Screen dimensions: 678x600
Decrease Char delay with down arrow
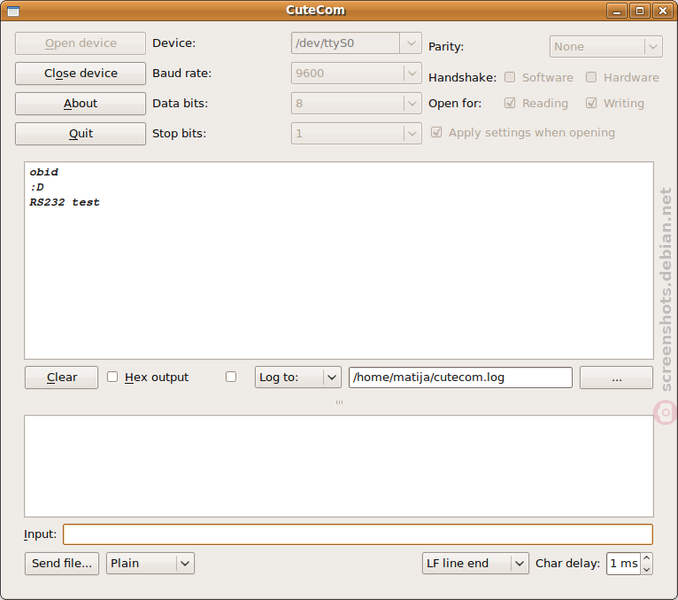click(646, 569)
